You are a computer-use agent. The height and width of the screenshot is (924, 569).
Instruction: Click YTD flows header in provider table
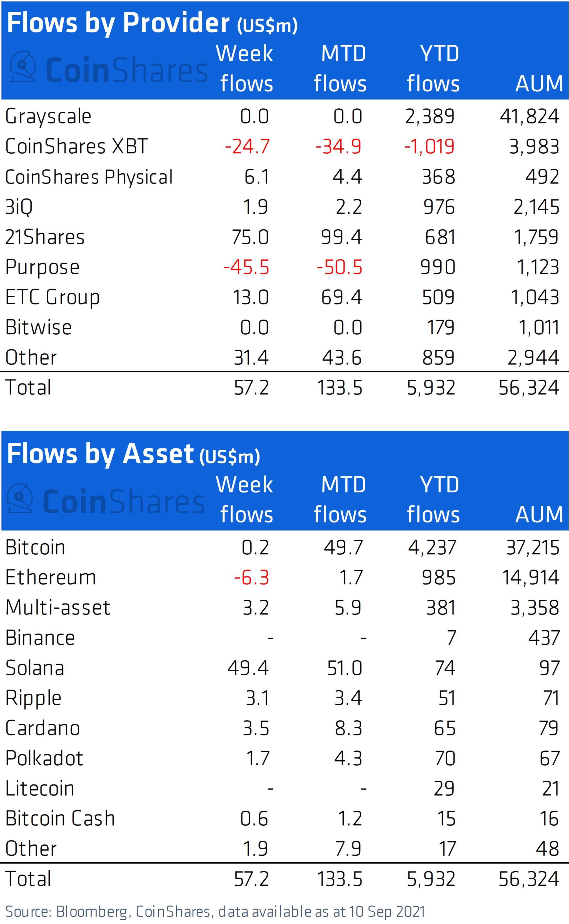pyautogui.click(x=433, y=68)
